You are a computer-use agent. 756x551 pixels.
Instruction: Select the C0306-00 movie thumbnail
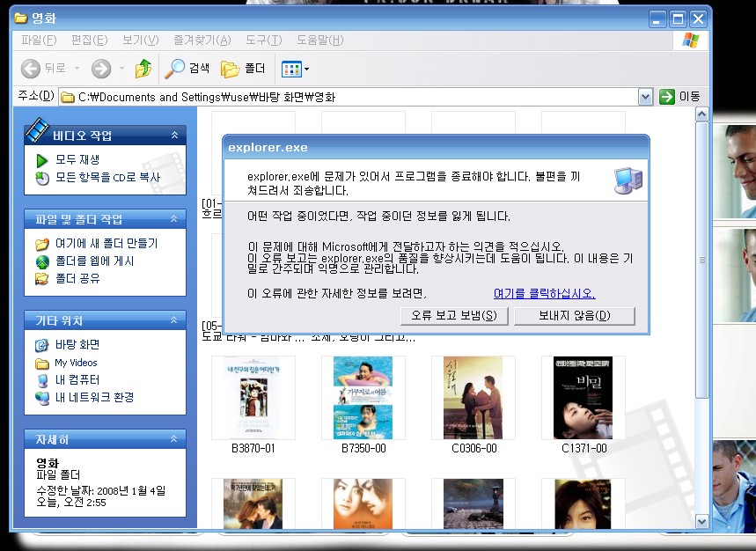(x=473, y=398)
